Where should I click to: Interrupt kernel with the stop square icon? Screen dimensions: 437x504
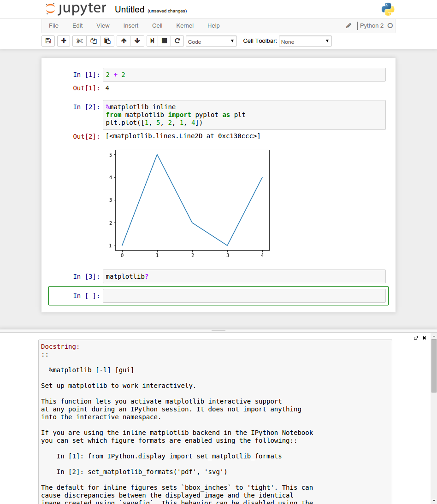pyautogui.click(x=164, y=41)
